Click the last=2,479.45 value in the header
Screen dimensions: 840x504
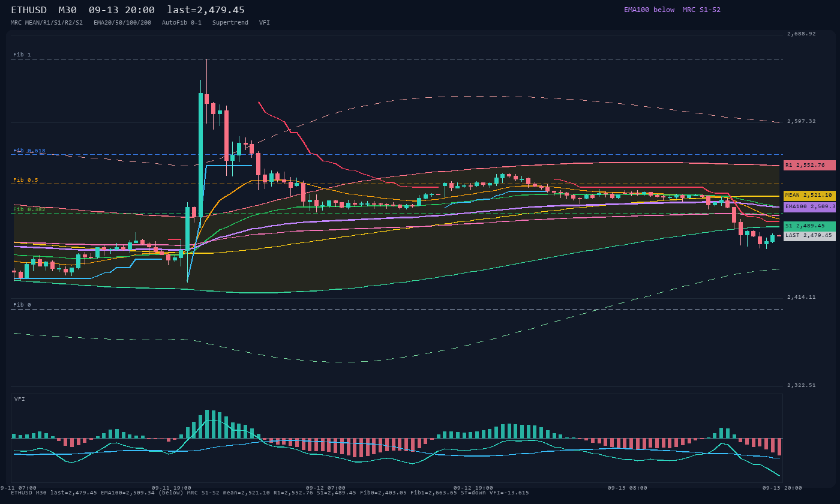coord(206,10)
